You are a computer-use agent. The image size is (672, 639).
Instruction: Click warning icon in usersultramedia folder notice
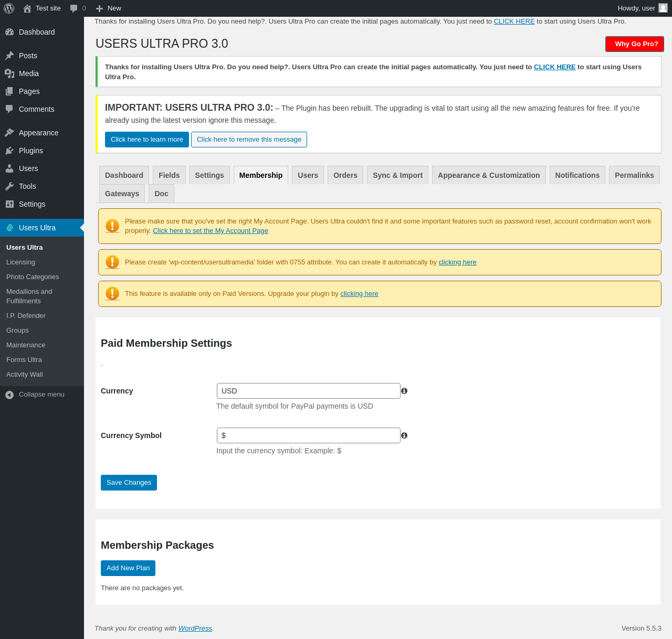112,262
